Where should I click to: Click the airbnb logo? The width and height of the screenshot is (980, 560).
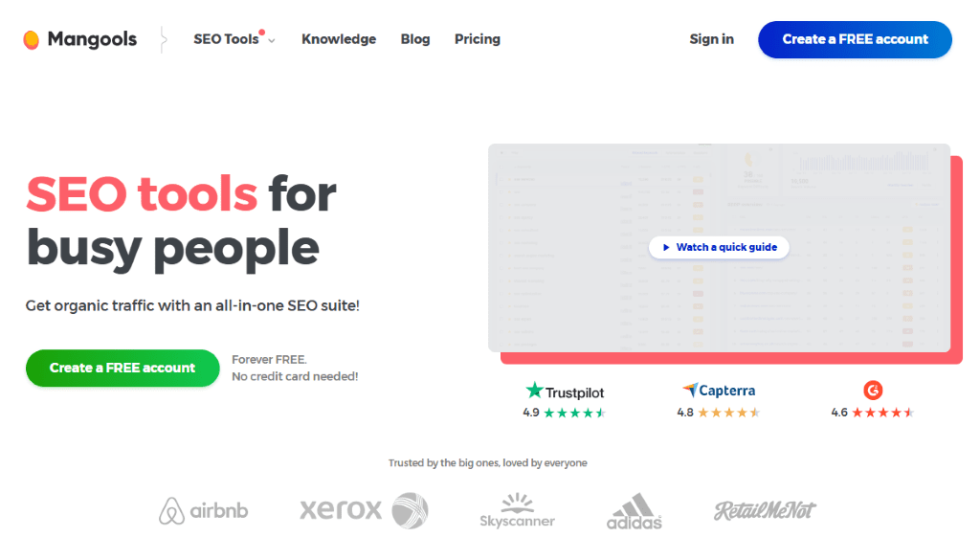[x=203, y=510]
